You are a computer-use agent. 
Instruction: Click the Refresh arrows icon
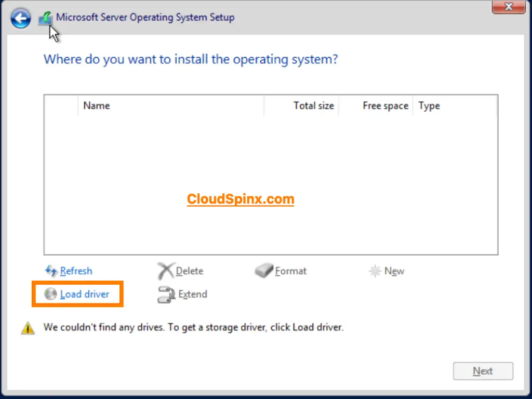[51, 271]
